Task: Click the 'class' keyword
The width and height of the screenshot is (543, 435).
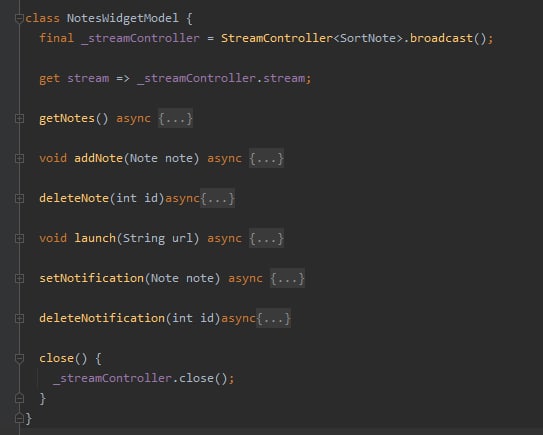Action: [x=42, y=18]
